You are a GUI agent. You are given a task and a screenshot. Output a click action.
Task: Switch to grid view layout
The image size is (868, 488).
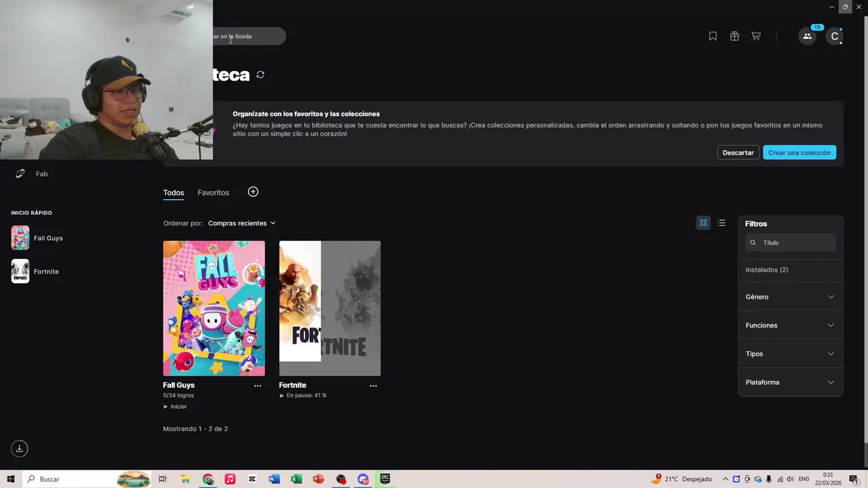click(x=703, y=223)
